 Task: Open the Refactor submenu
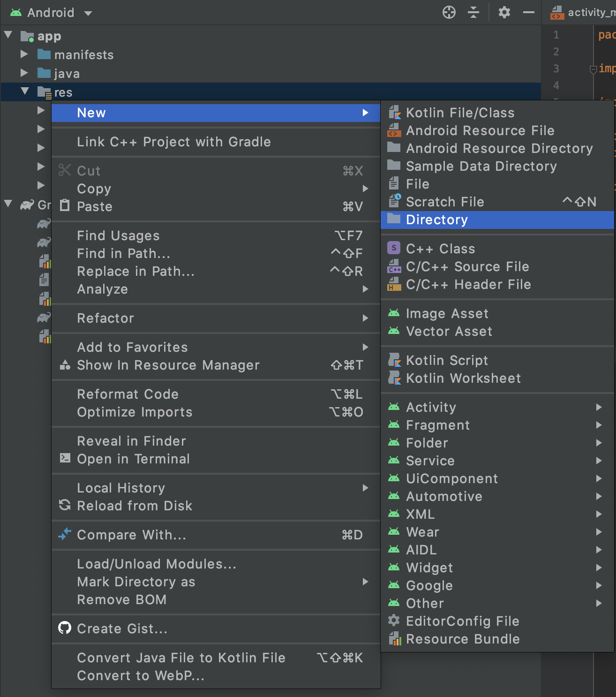tap(216, 318)
